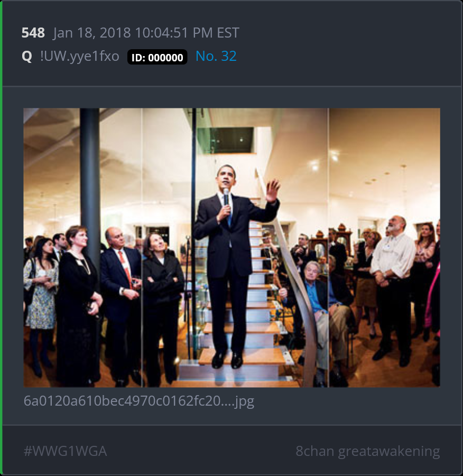Click the 6a0120a610bec4970c0162fc20....jpg filename

pos(138,401)
